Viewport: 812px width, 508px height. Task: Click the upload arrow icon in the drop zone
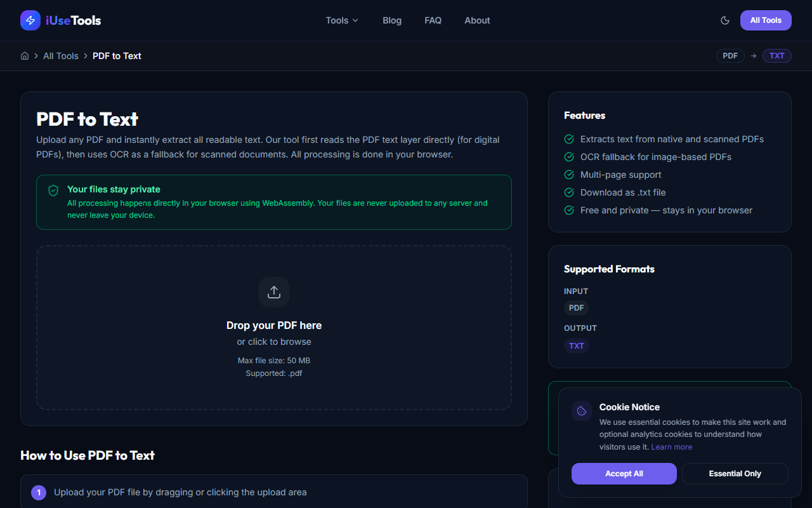(x=273, y=291)
